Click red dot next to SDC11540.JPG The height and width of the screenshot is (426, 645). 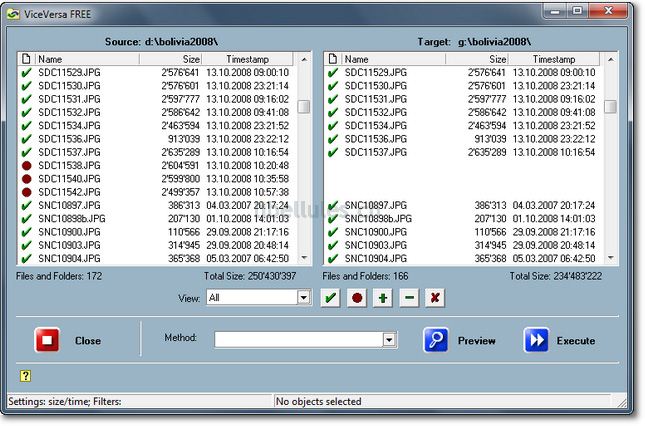pyautogui.click(x=27, y=179)
